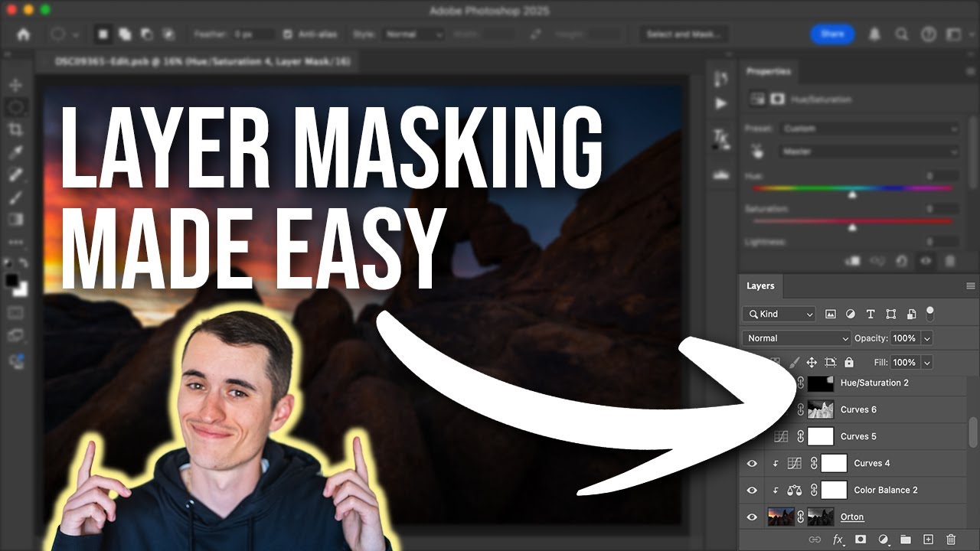Open the Kind filter dropdown
The image size is (980, 551).
coord(779,315)
